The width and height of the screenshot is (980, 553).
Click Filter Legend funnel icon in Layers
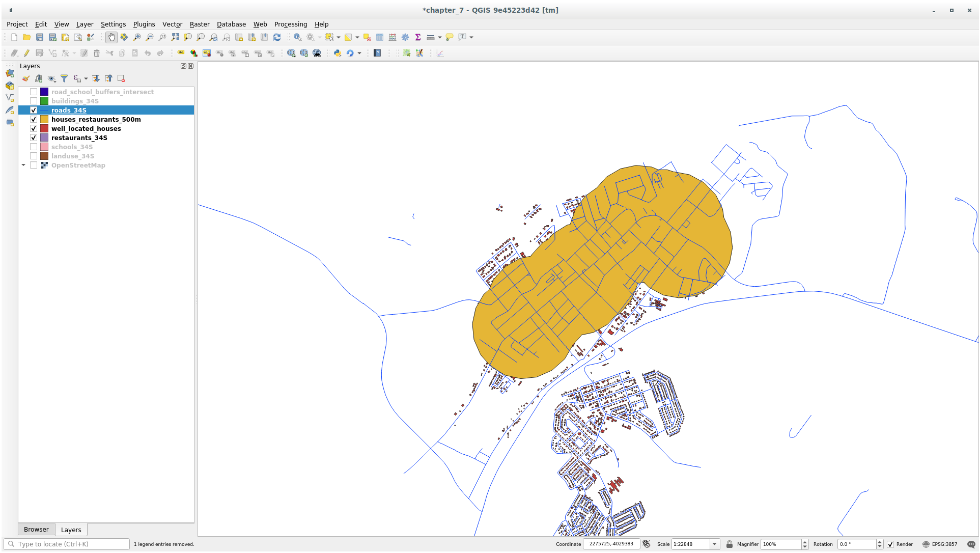click(x=64, y=78)
